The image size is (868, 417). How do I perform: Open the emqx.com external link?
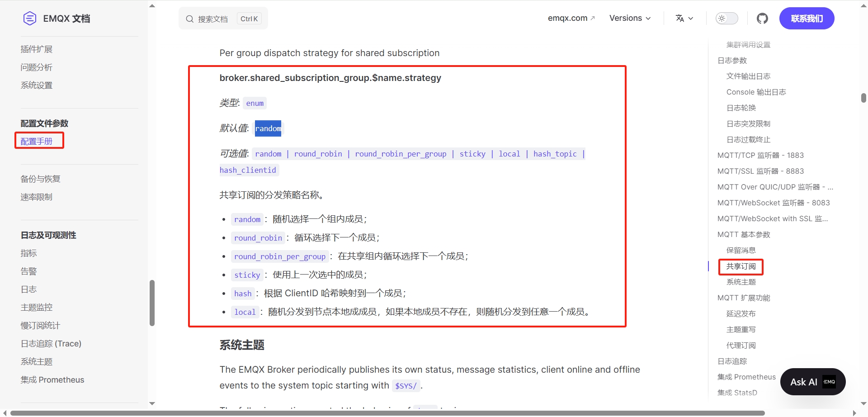point(571,19)
